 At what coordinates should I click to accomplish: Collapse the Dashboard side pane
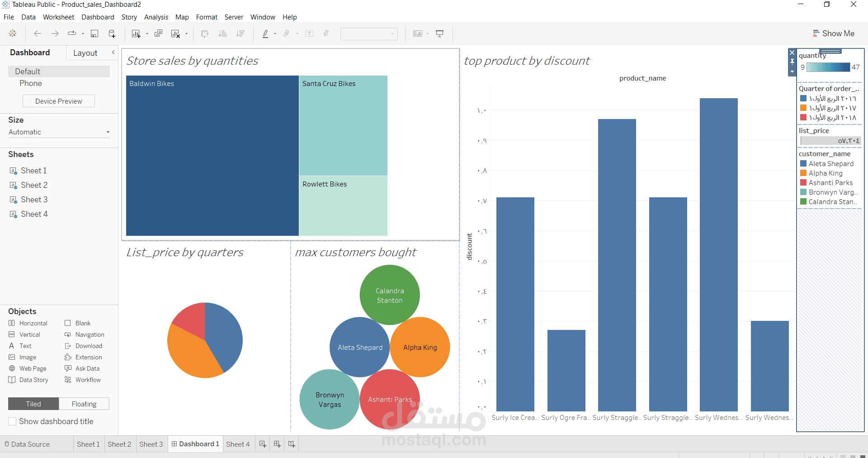click(x=113, y=52)
